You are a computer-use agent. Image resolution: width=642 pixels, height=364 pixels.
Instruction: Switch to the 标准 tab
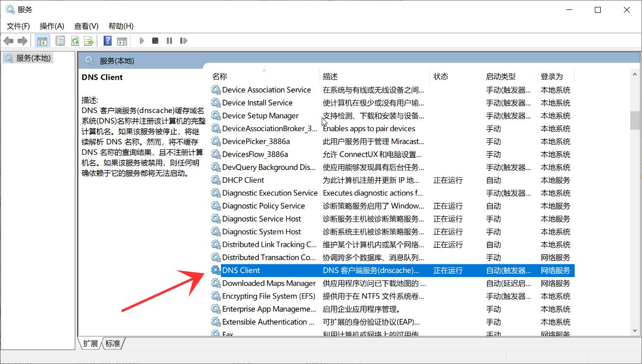(x=112, y=344)
